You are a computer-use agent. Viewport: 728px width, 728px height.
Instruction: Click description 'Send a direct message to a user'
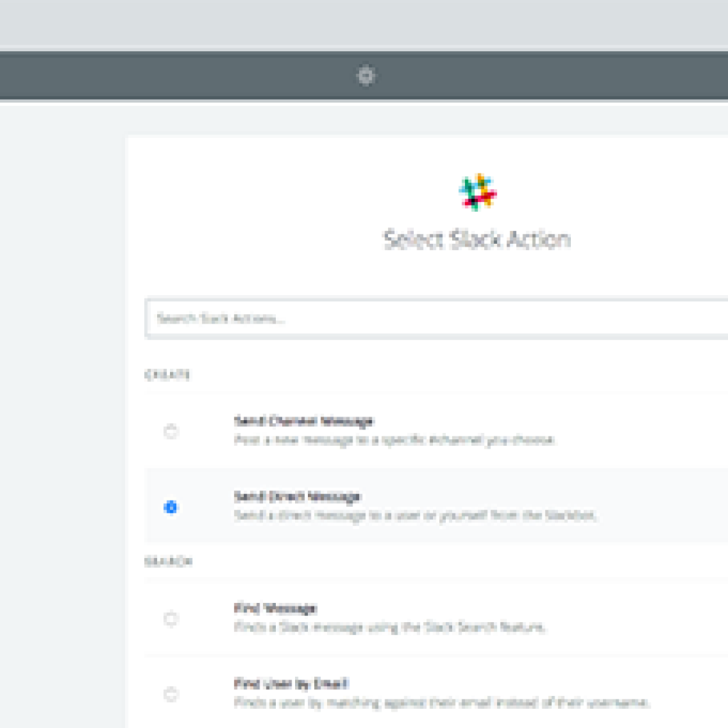(x=415, y=515)
